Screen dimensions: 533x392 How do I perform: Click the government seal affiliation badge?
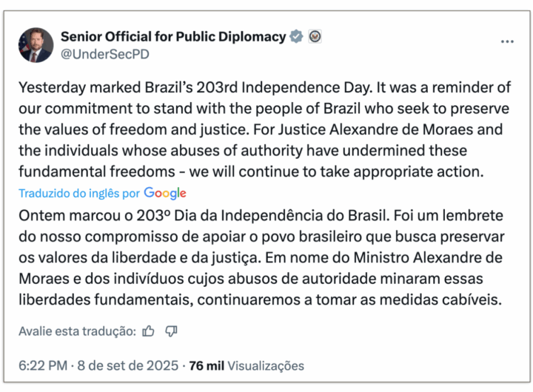tap(315, 36)
